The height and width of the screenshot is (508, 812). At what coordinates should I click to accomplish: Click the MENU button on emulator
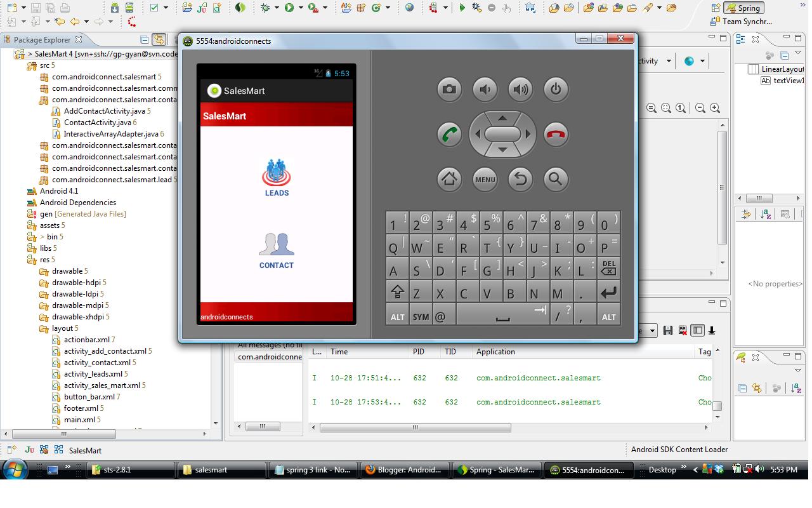(485, 179)
